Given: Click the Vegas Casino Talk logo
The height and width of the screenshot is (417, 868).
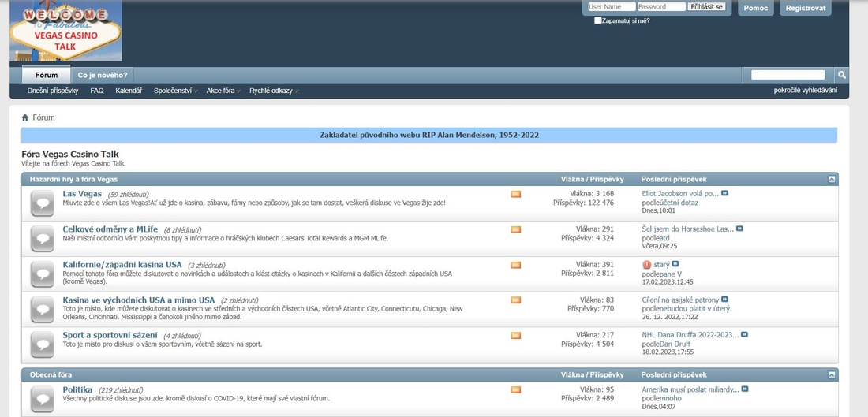Looking at the screenshot, I should (x=65, y=31).
